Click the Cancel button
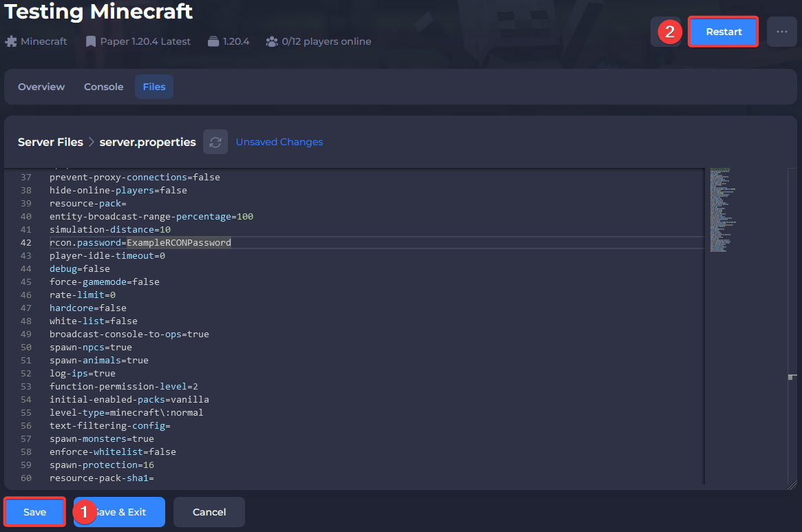The height and width of the screenshot is (532, 802). click(x=209, y=511)
